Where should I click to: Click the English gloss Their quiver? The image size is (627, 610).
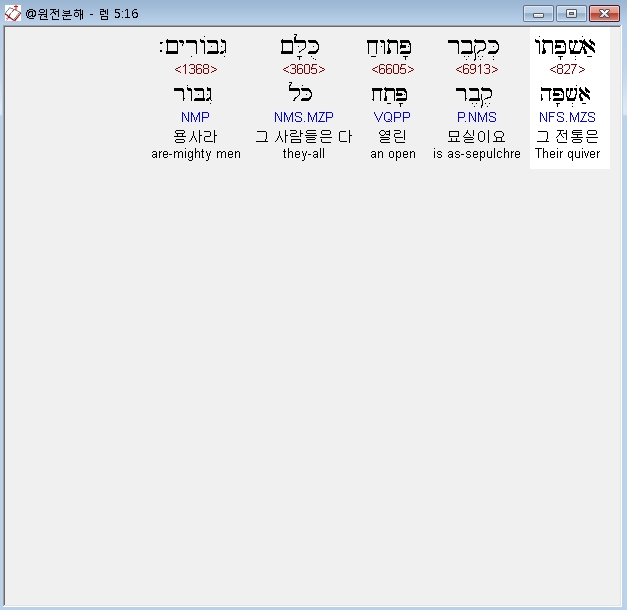point(567,154)
